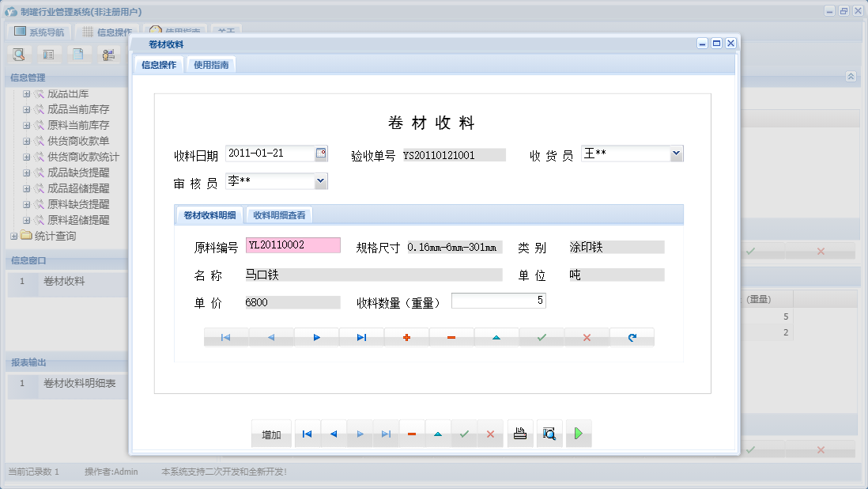The image size is (868, 489).
Task: Add a new detail record with the plus icon
Action: pyautogui.click(x=406, y=336)
